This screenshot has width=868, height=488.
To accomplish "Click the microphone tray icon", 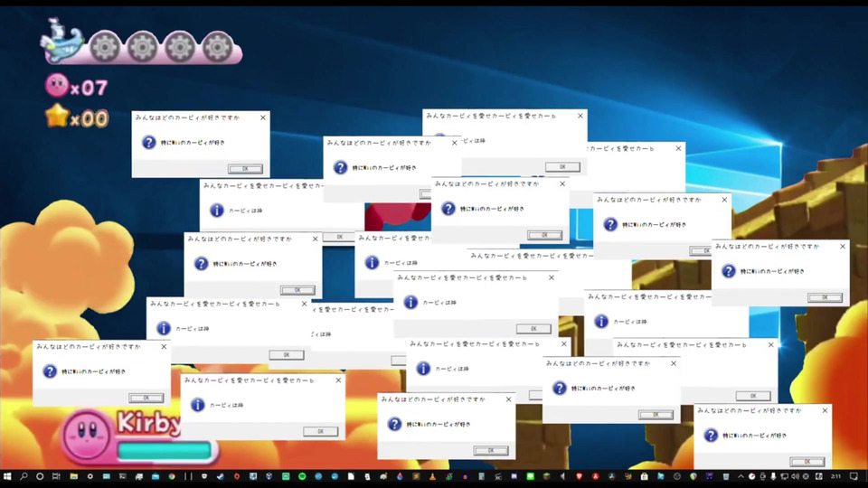I will click(x=773, y=476).
